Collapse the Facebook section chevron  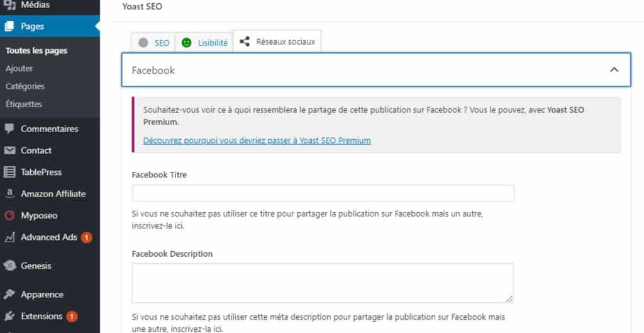(614, 70)
